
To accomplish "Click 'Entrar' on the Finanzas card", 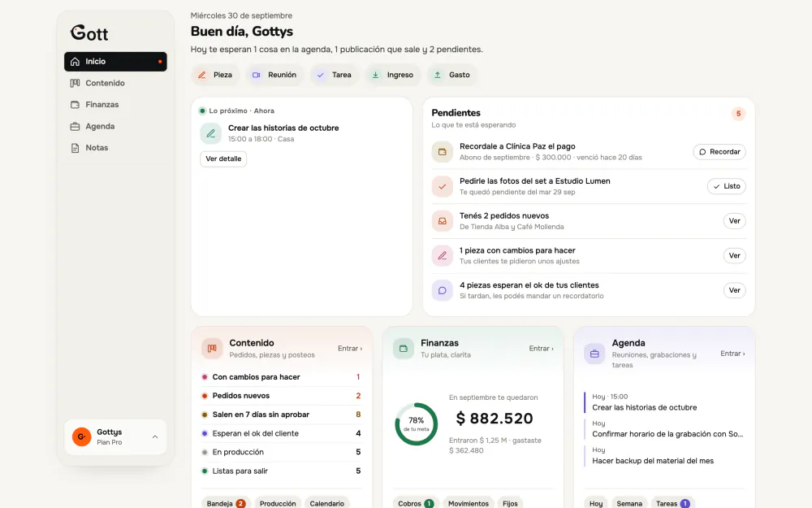I will [x=541, y=349].
